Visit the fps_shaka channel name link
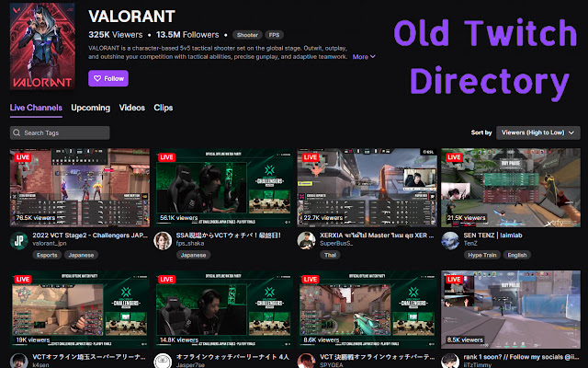 [190, 243]
